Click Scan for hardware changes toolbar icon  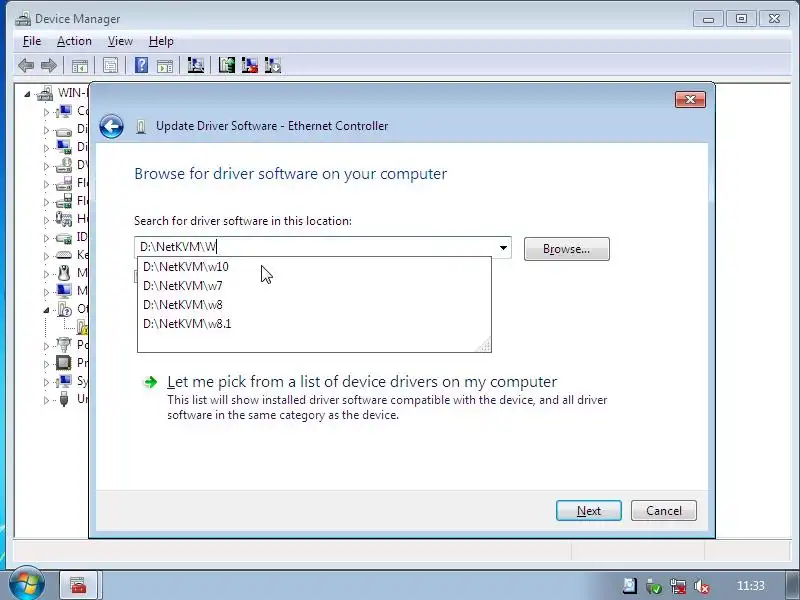pyautogui.click(x=195, y=65)
